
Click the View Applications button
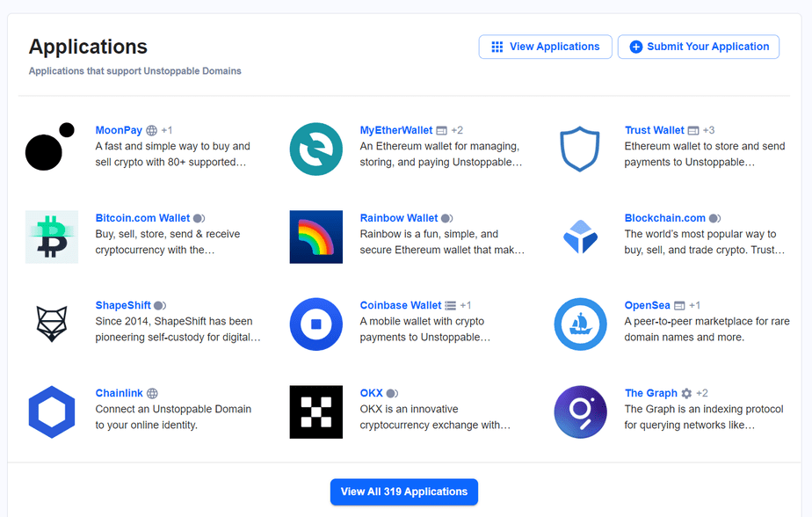(x=545, y=47)
